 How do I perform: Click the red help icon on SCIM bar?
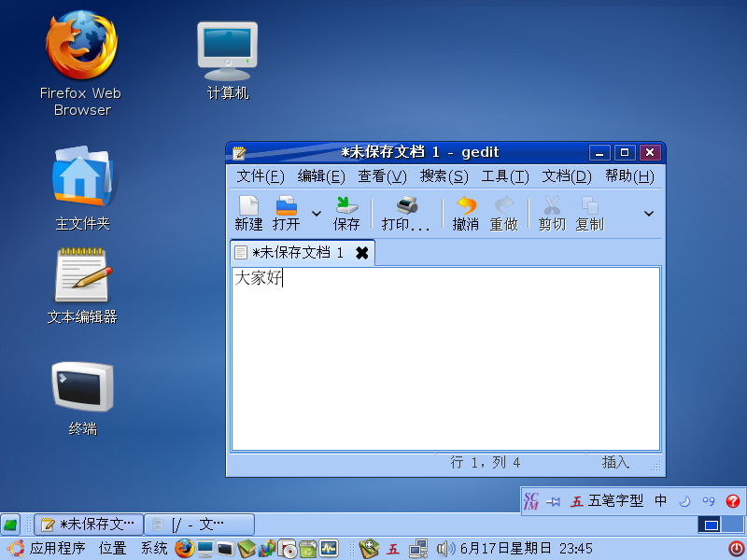[x=733, y=501]
